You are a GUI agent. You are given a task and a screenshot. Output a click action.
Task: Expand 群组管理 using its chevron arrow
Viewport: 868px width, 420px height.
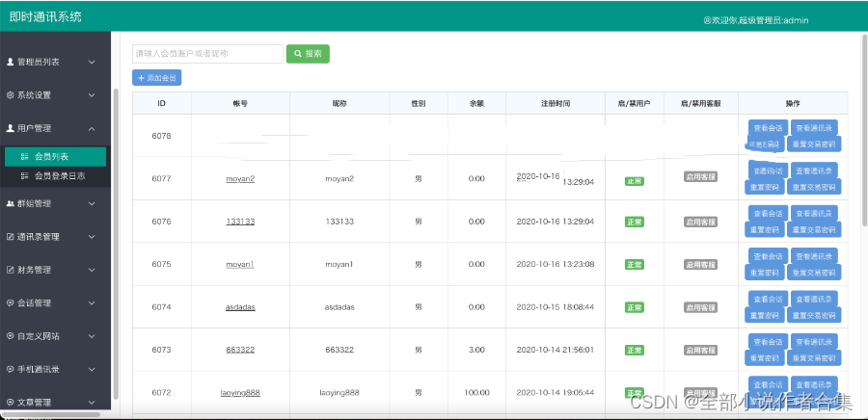[92, 203]
